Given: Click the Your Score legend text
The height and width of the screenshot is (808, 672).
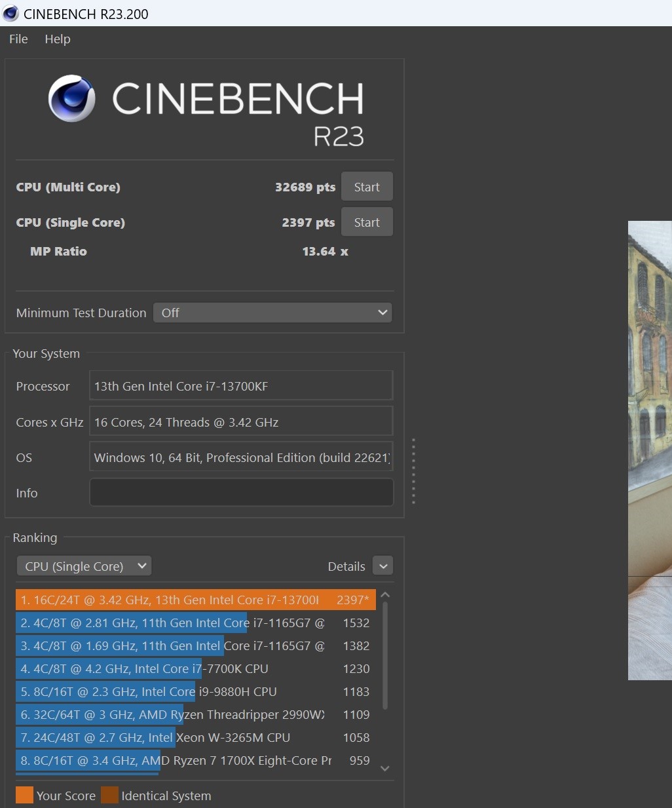Looking at the screenshot, I should point(66,796).
